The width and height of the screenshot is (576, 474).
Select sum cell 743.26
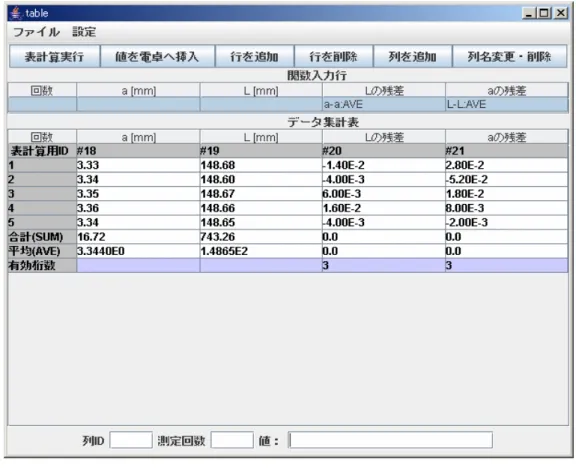click(261, 237)
